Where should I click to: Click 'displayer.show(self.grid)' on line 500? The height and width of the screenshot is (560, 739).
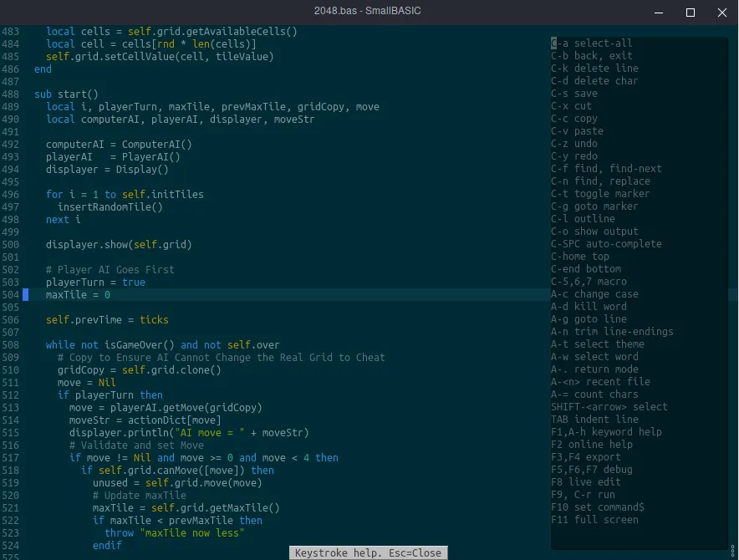pos(119,245)
